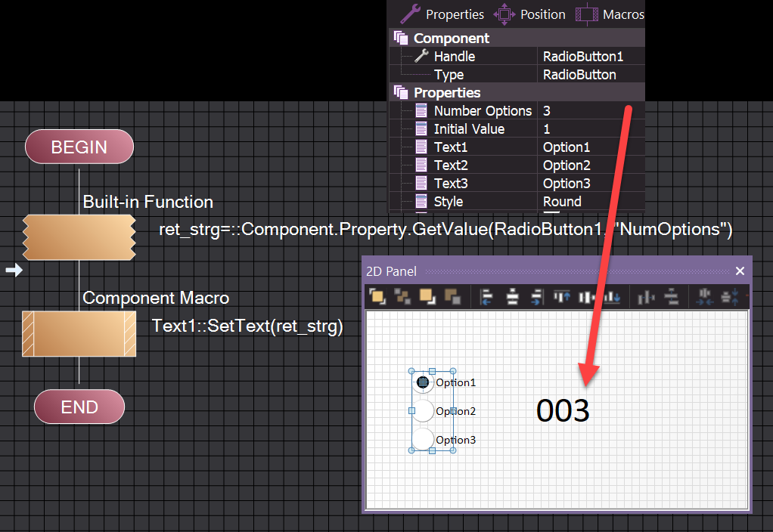Click the Bring to Front icon
773x532 pixels.
point(376,296)
